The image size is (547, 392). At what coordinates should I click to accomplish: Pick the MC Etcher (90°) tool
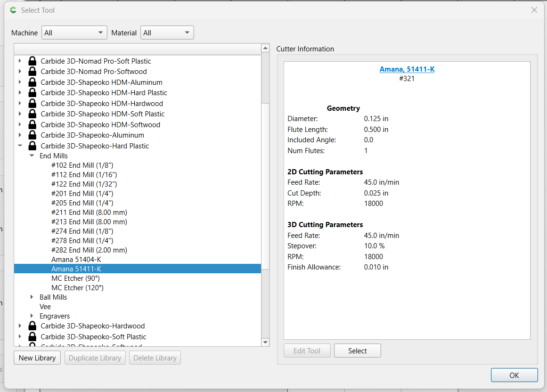point(76,278)
